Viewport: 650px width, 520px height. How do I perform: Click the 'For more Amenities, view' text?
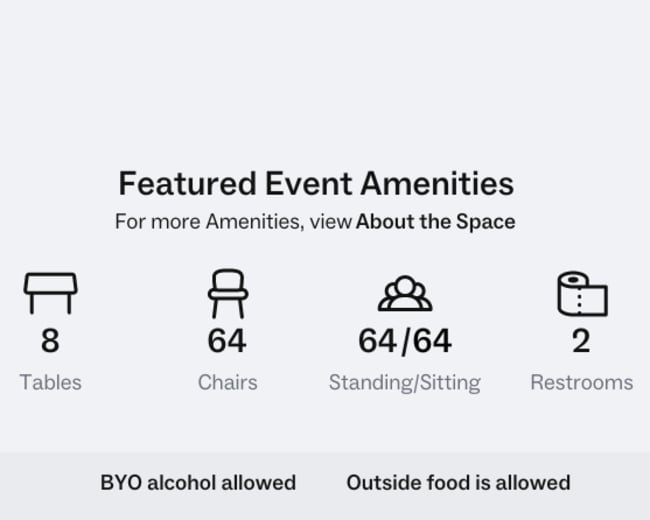point(233,221)
